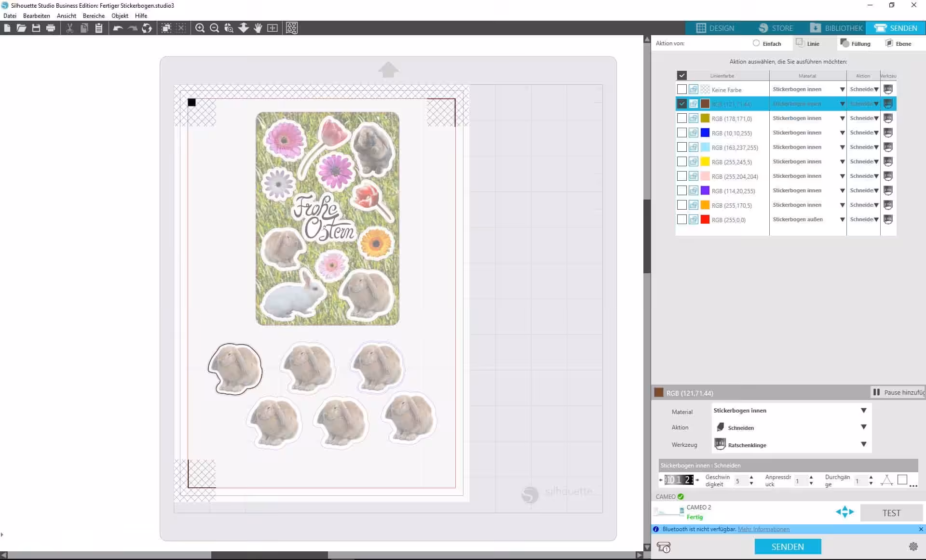Click the Fit to window icon
The image size is (926, 560).
click(272, 28)
